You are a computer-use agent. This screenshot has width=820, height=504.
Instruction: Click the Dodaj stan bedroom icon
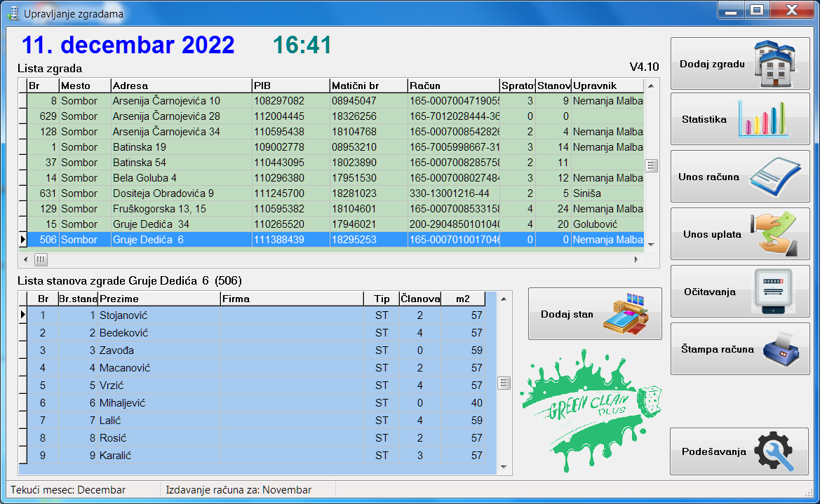click(626, 314)
